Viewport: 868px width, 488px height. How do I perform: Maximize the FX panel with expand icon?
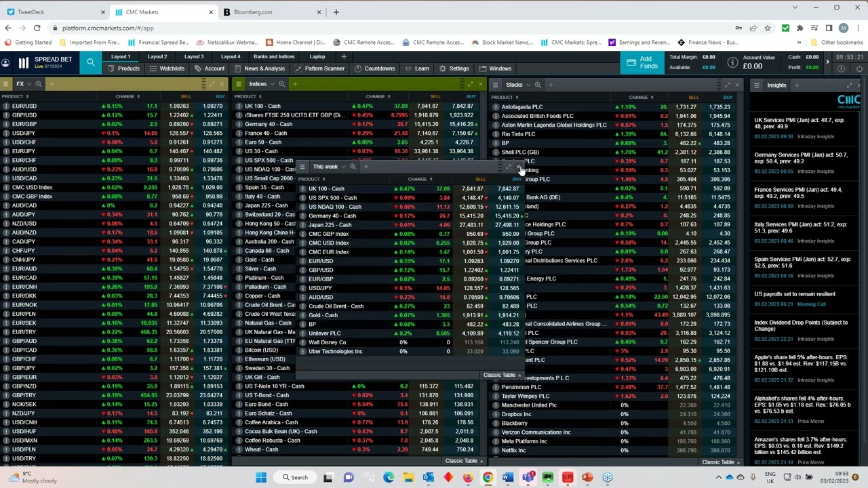point(212,84)
